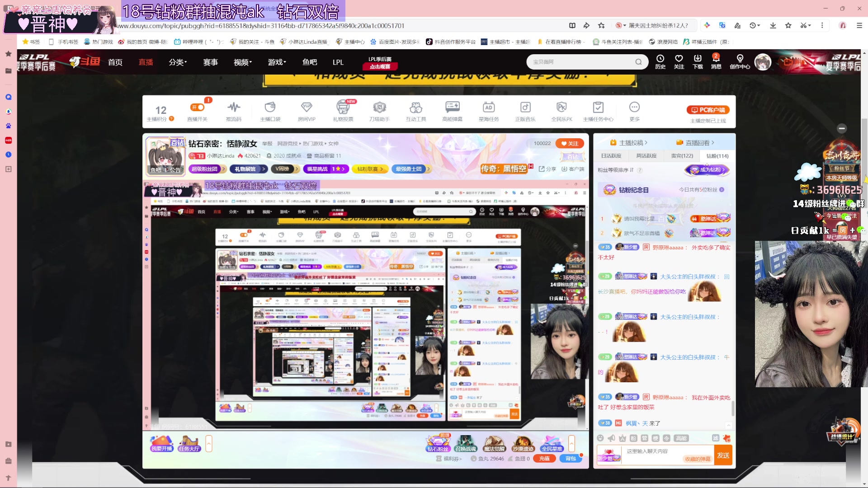The width and height of the screenshot is (868, 488).
Task: Open the 推流码 stream key tool
Action: coord(234,111)
